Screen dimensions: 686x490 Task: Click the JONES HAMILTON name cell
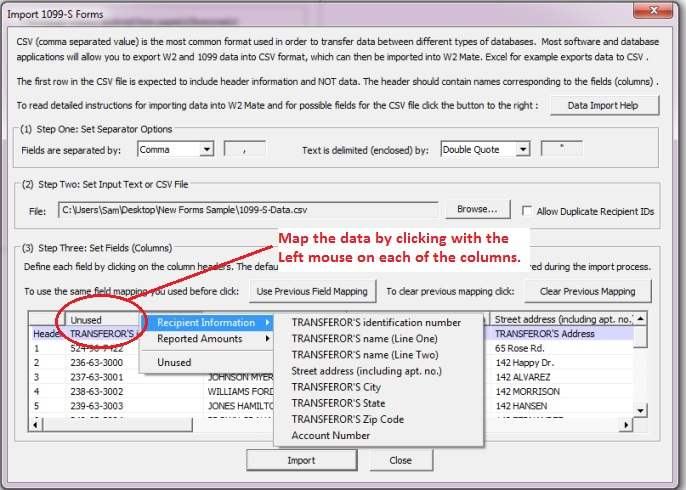240,406
